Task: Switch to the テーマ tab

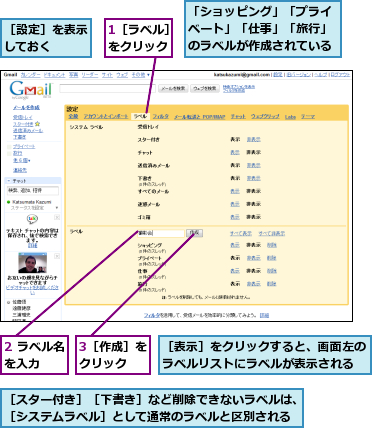Action: (308, 116)
